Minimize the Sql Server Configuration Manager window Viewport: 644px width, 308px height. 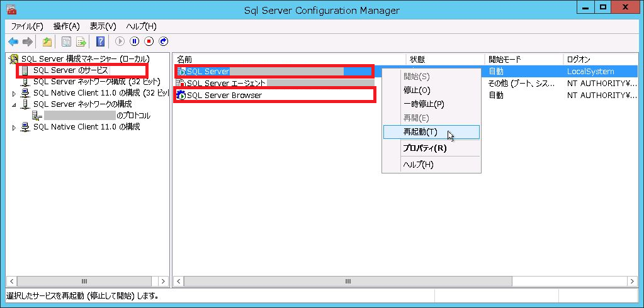pos(585,7)
